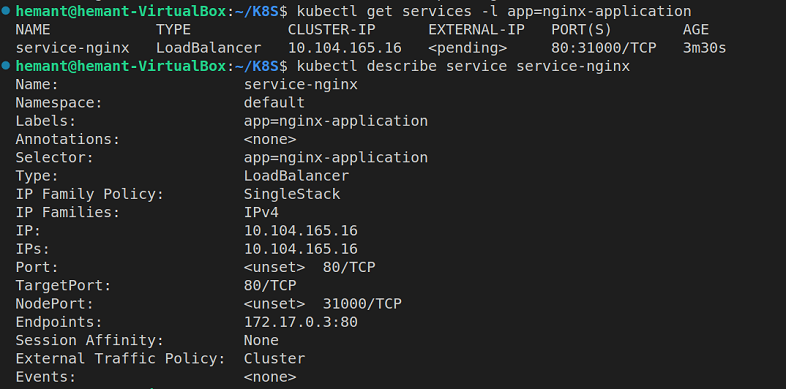Click the 'Events:' field label
Viewport: 786px width, 389px height.
coord(46,377)
